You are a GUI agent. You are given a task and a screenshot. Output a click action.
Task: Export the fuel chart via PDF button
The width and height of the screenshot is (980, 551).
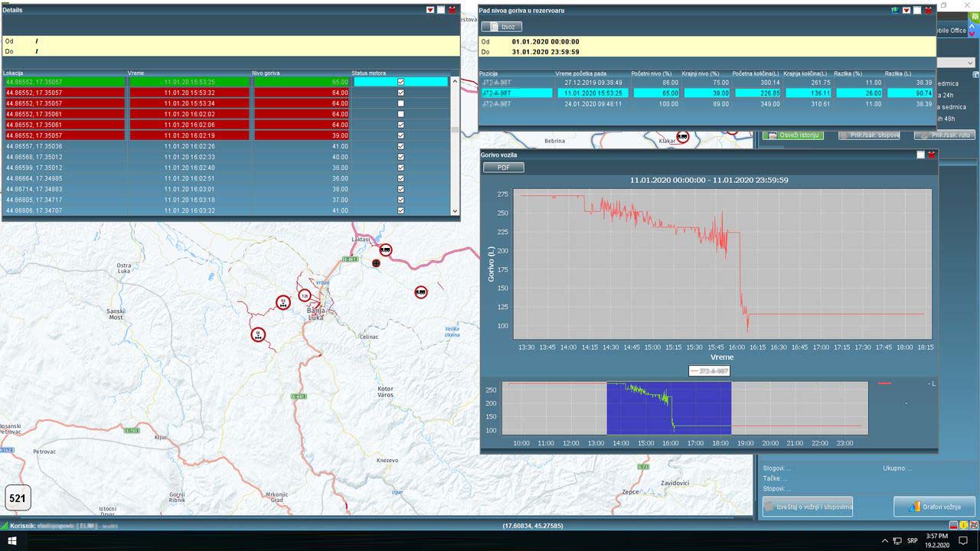click(x=503, y=168)
